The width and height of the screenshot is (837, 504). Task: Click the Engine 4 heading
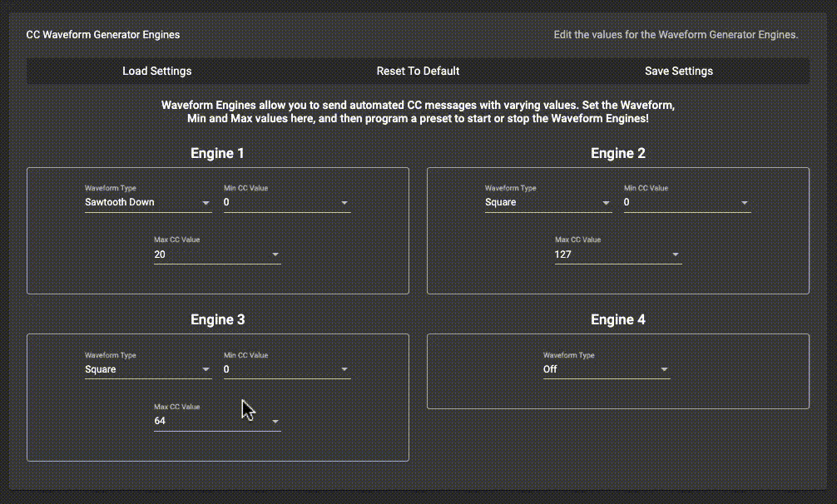pyautogui.click(x=617, y=319)
